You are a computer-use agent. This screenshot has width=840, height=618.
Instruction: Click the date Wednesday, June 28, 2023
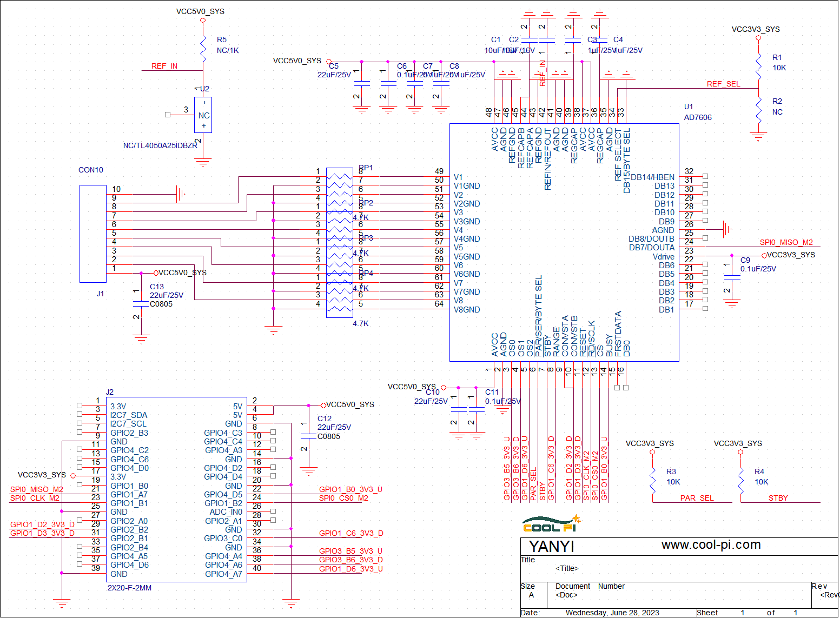[x=612, y=613]
